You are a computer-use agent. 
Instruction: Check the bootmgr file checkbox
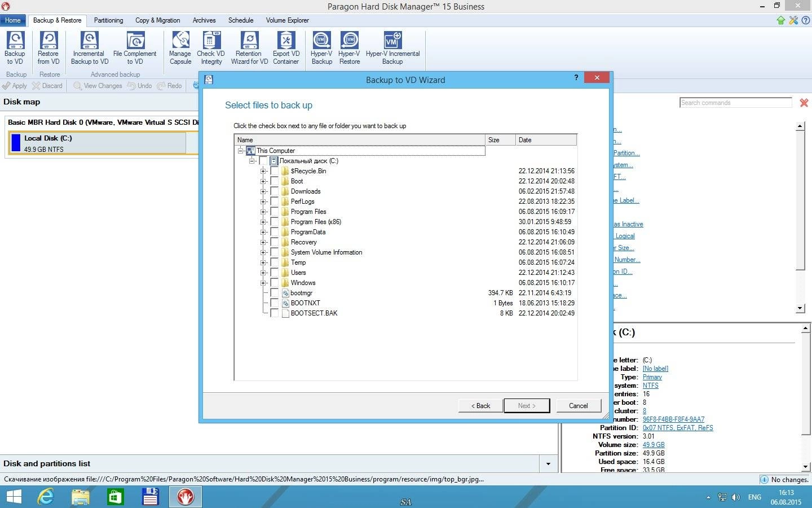[275, 293]
